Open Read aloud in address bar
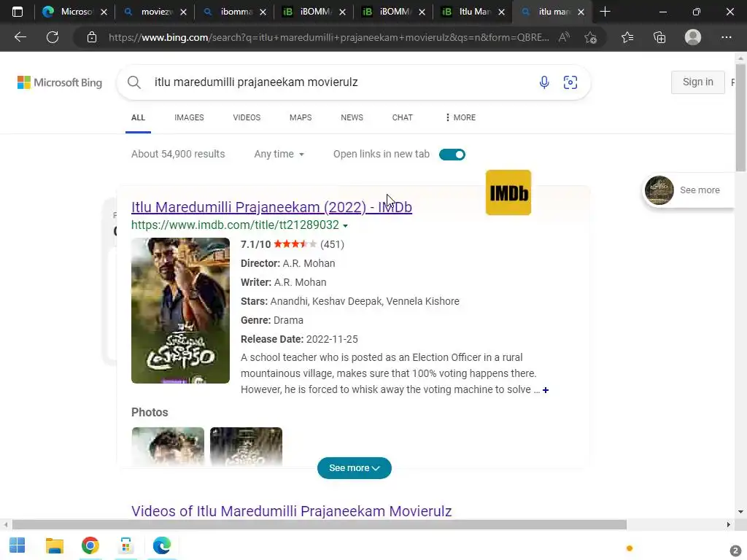This screenshot has width=747, height=560. coord(564,37)
